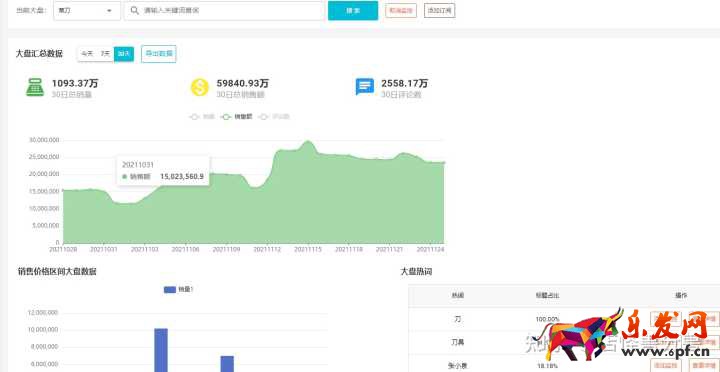The width and height of the screenshot is (720, 372).
Task: Click the third gray legend marker above the chart
Action: tap(264, 117)
